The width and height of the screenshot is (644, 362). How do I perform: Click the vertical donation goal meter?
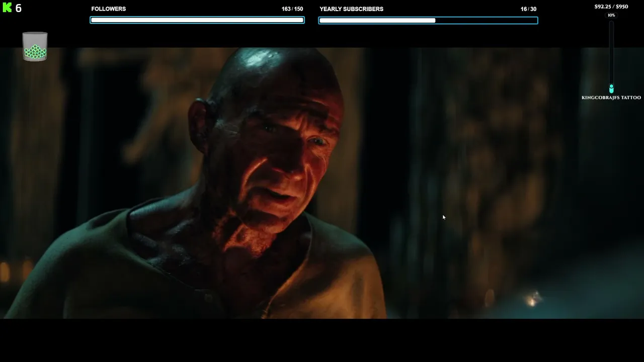[611, 56]
